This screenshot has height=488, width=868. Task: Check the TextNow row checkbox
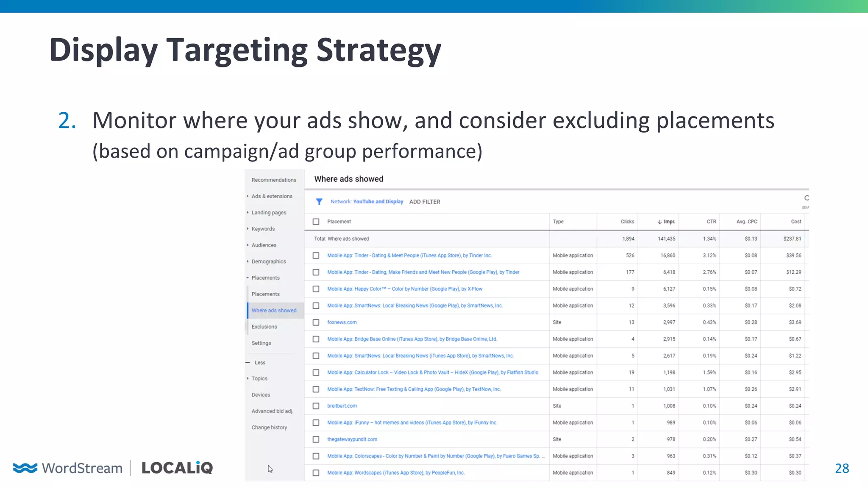pos(316,389)
